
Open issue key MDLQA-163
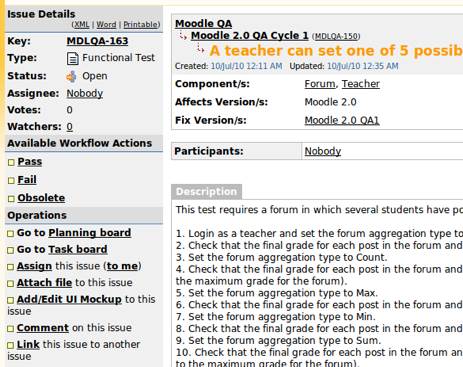pos(97,41)
